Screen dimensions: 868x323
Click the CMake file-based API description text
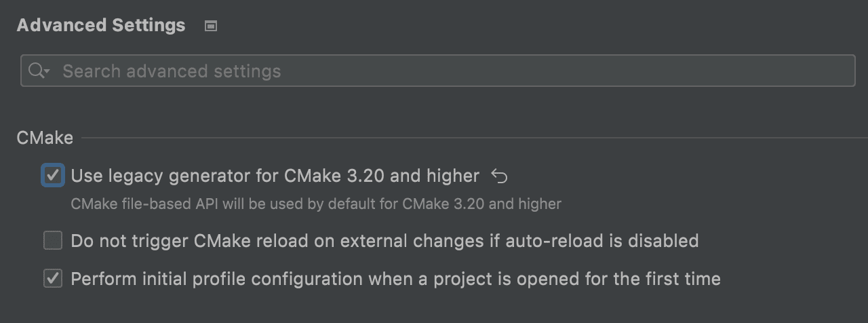click(316, 204)
